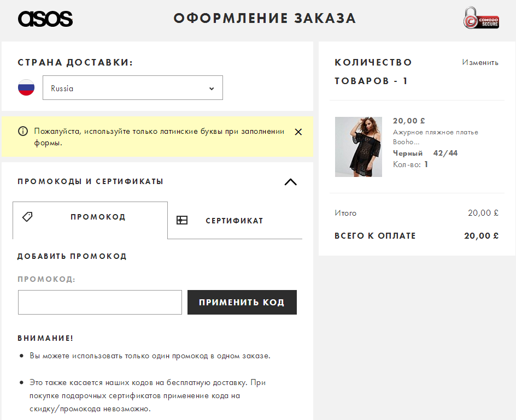Switch to the Сертификат tab label

click(x=234, y=221)
